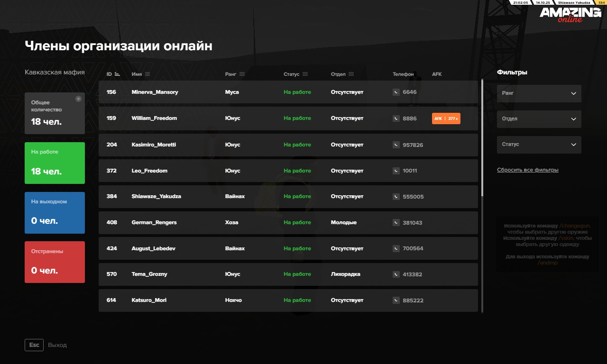The width and height of the screenshot is (607, 364).
Task: Open the Отдел filter dropdown
Action: click(539, 119)
